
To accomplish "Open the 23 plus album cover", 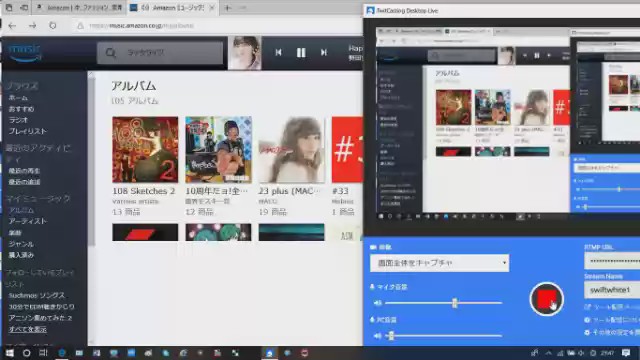I will point(291,149).
